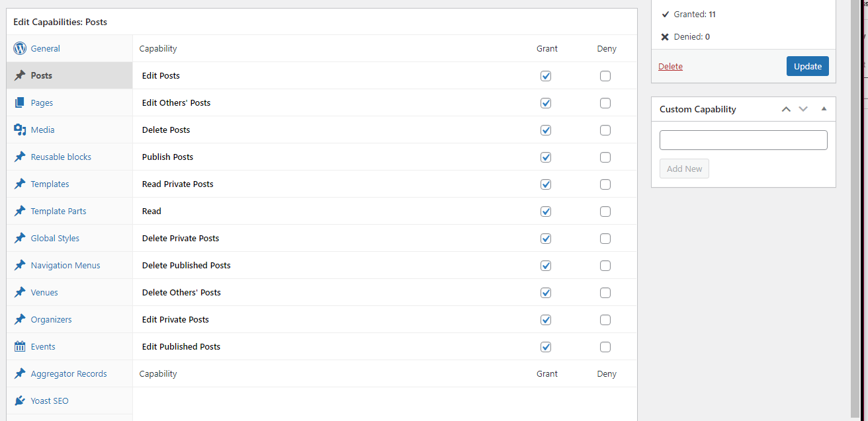The height and width of the screenshot is (421, 868).
Task: Move Custom Capability box down with arrow
Action: click(x=803, y=109)
